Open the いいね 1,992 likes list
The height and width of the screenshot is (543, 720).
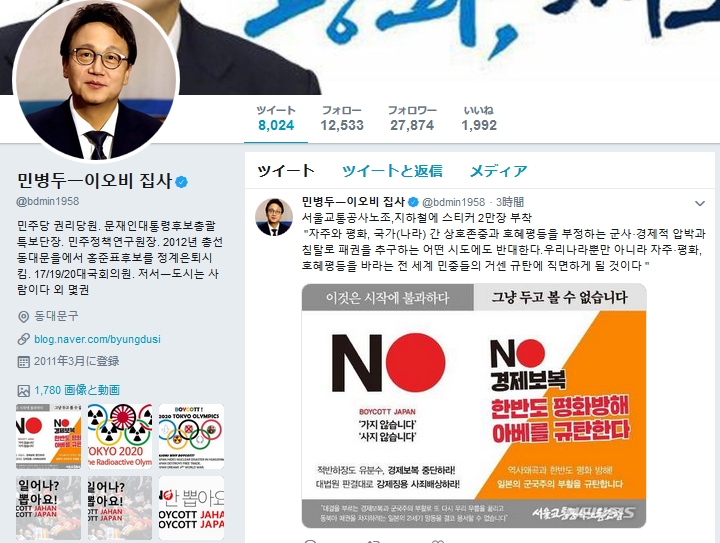click(x=479, y=118)
